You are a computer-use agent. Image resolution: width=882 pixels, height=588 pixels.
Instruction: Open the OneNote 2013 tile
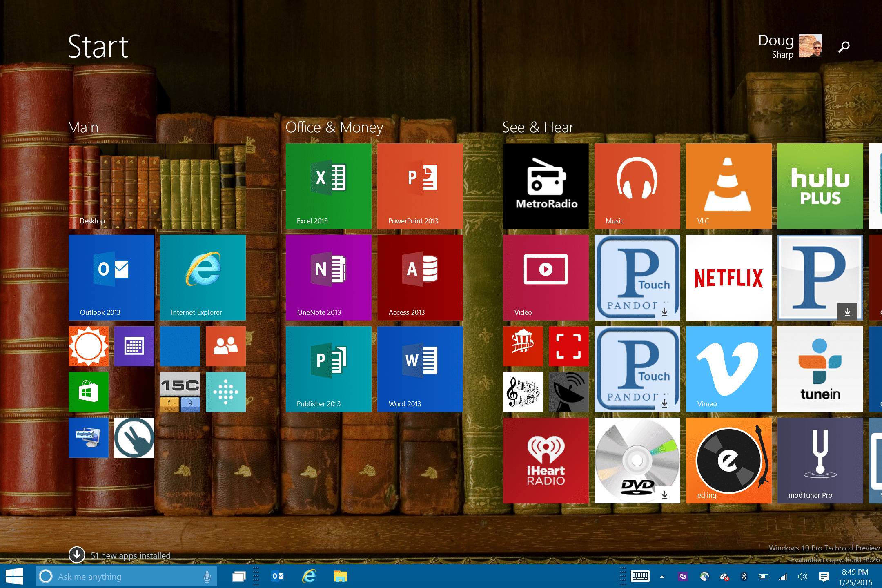(329, 278)
